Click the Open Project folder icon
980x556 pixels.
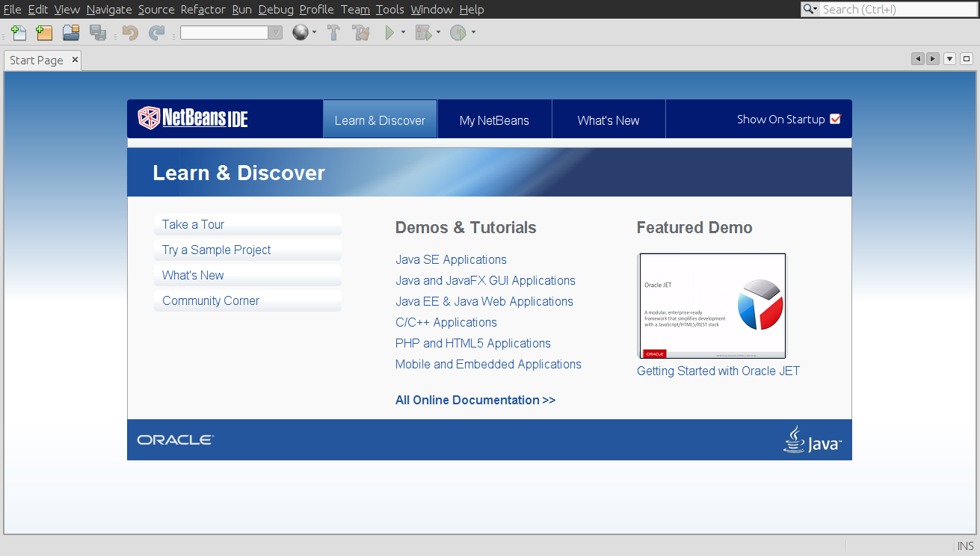click(x=71, y=33)
